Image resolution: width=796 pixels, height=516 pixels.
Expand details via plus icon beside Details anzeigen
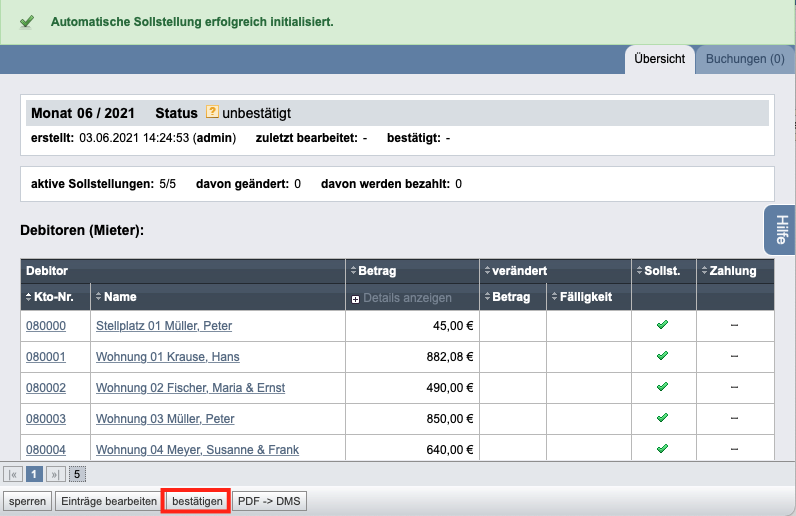pos(355,299)
